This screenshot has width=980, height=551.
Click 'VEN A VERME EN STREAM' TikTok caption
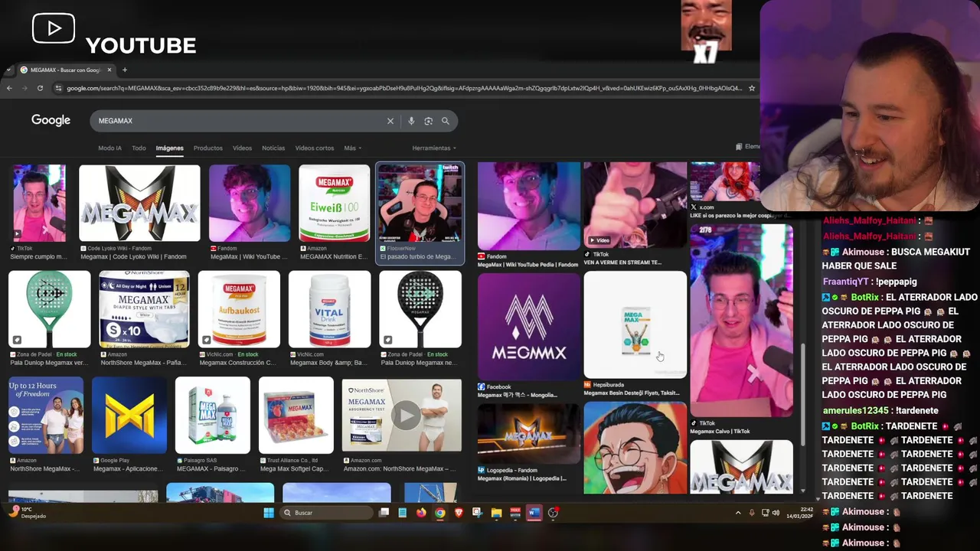click(x=622, y=262)
